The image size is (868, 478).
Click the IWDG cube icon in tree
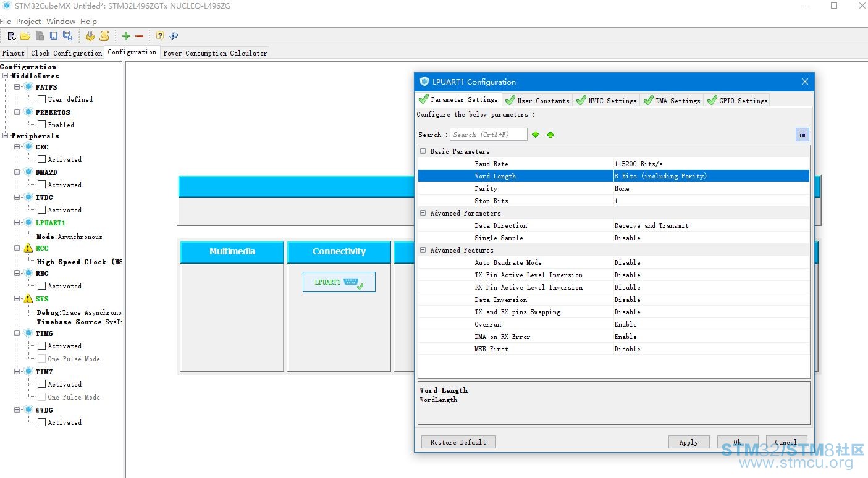click(28, 198)
